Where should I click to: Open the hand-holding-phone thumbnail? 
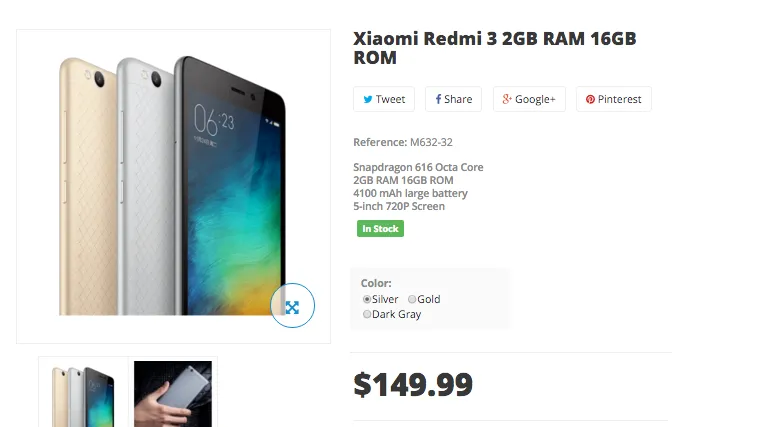(173, 392)
